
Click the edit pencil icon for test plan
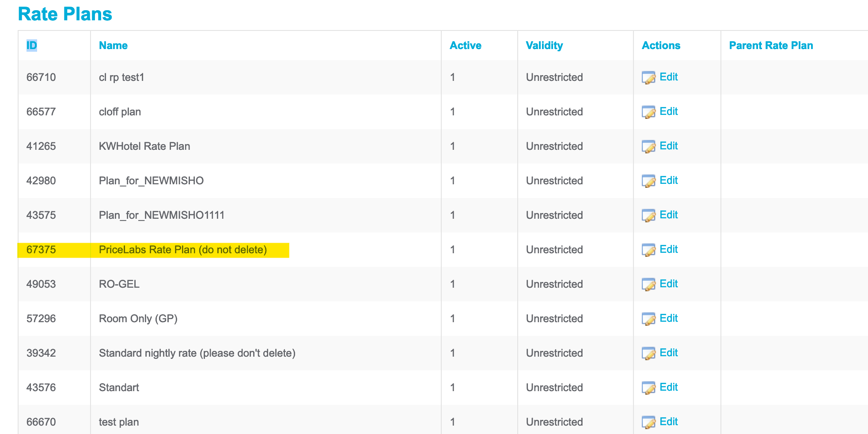(648, 422)
